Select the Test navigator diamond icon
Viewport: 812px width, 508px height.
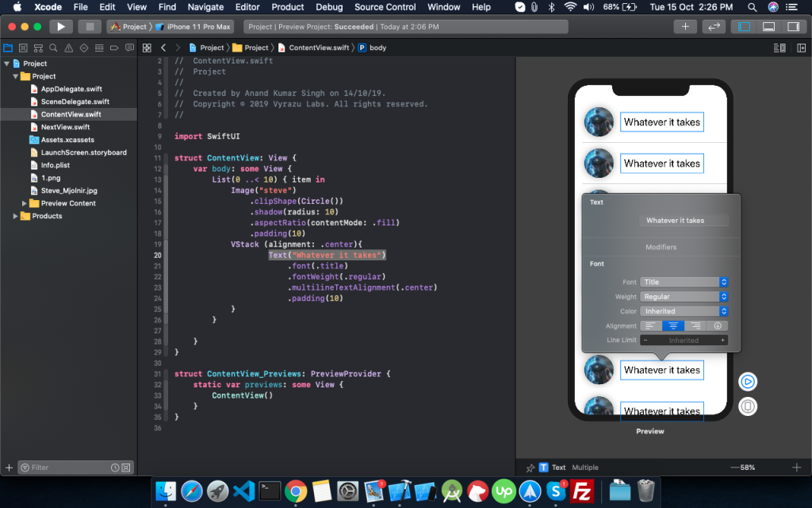point(83,48)
